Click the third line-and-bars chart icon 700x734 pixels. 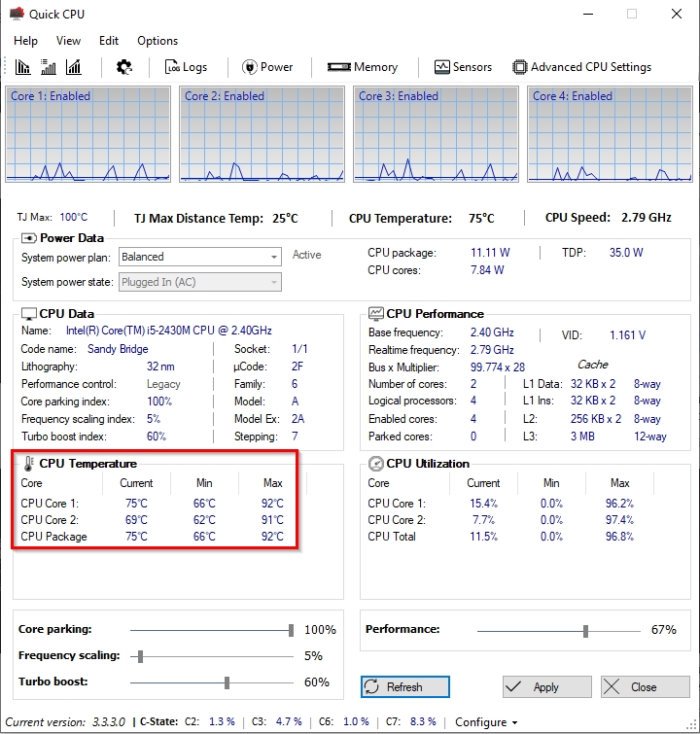[x=74, y=67]
